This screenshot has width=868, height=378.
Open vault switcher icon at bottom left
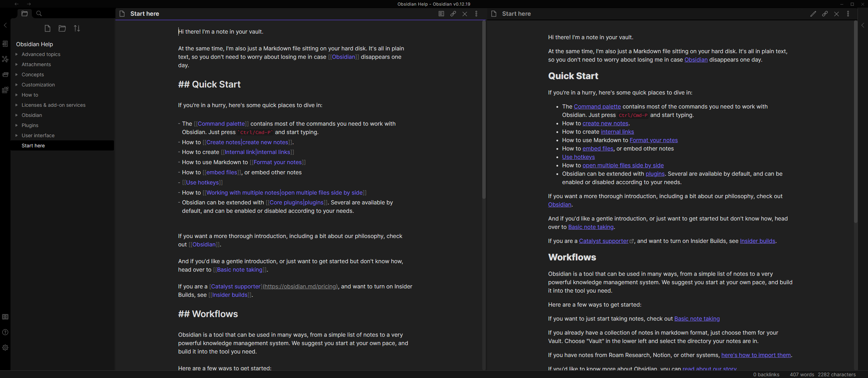5,317
